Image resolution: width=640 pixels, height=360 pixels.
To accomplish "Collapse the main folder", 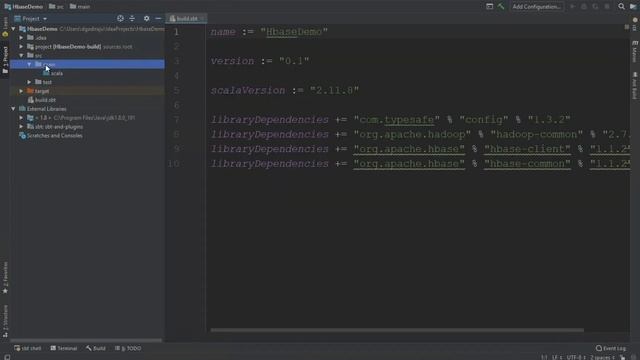I will click(x=29, y=64).
